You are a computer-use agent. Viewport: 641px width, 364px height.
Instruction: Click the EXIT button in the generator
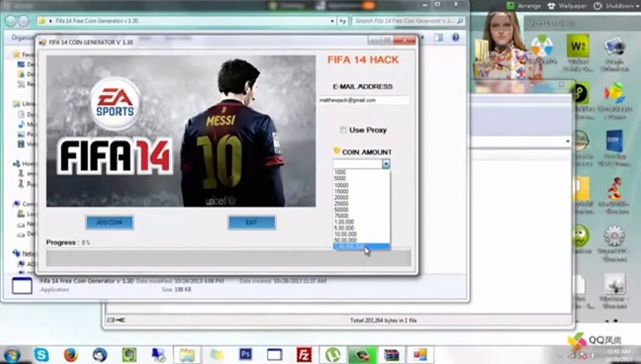pos(251,222)
